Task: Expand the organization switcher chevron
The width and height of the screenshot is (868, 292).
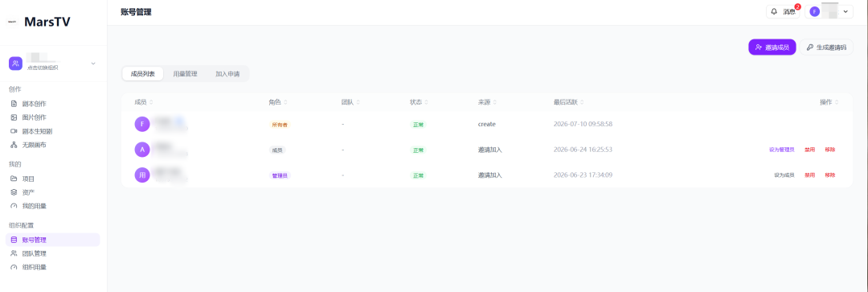Action: point(93,64)
